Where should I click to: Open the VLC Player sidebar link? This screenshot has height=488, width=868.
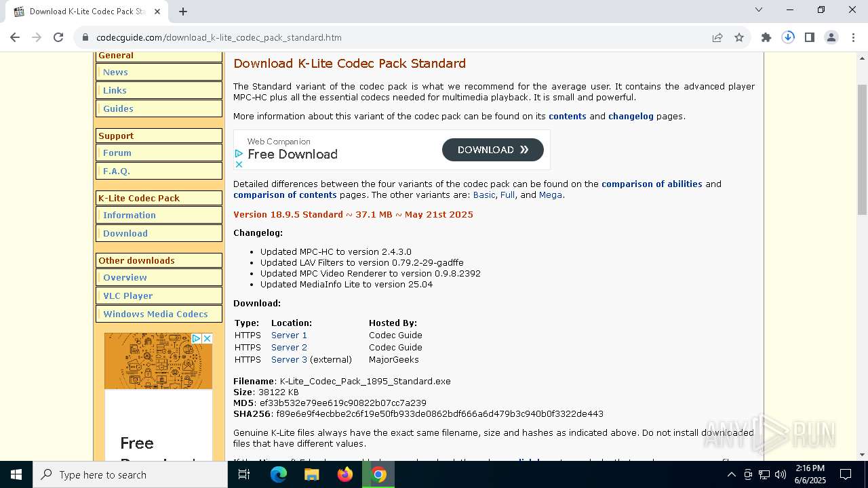coord(128,296)
